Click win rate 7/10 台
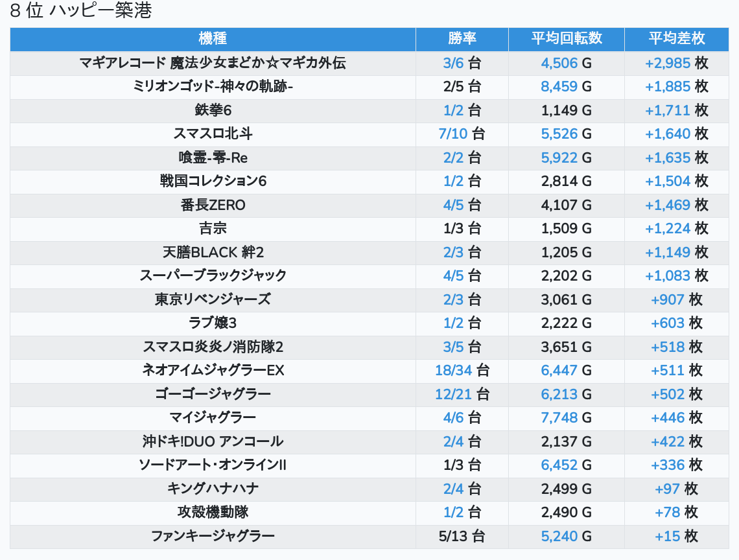Image resolution: width=739 pixels, height=560 pixels. [462, 134]
